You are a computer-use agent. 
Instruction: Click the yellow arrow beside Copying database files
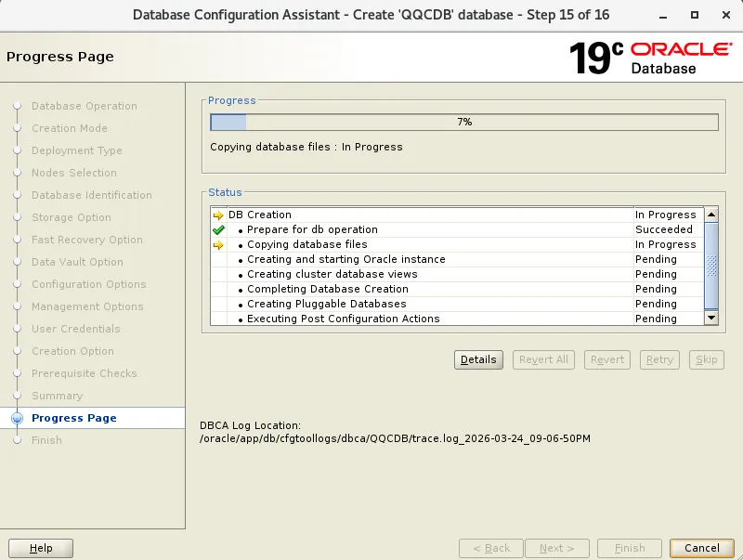tap(218, 245)
